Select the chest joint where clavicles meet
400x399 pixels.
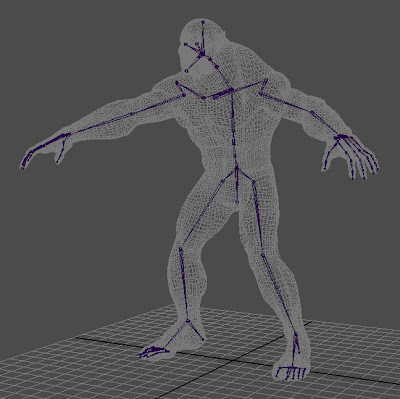click(231, 90)
